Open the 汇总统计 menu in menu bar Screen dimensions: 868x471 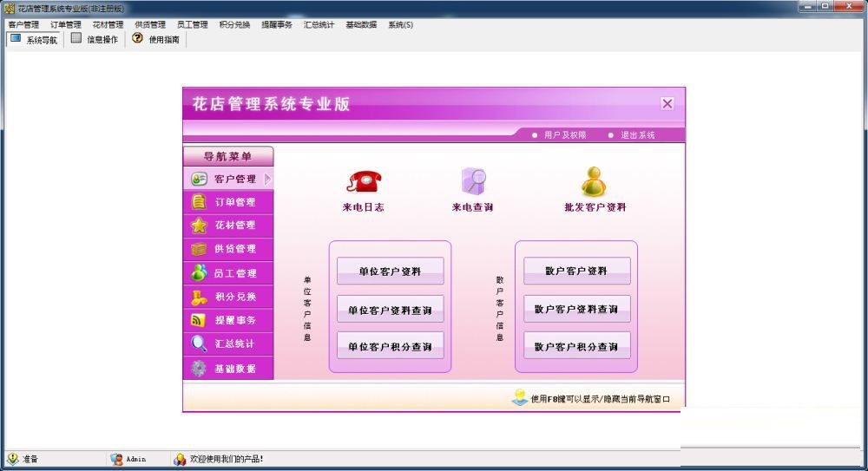pyautogui.click(x=319, y=24)
